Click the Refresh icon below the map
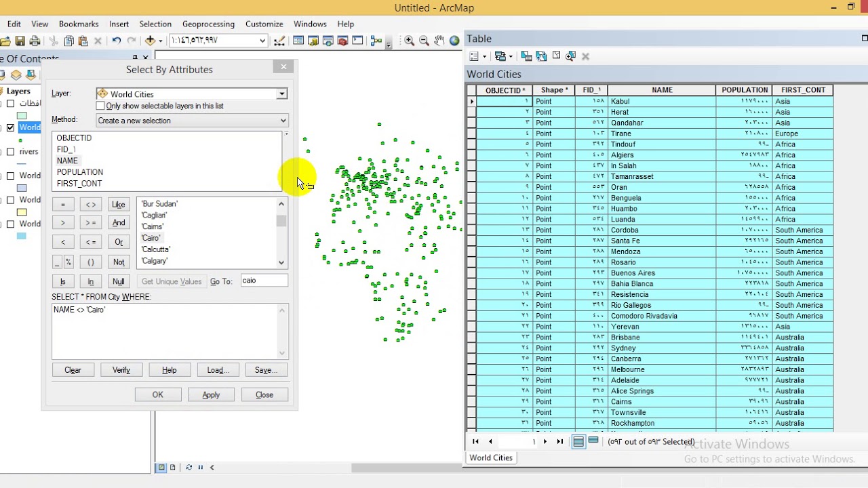 coord(189,467)
